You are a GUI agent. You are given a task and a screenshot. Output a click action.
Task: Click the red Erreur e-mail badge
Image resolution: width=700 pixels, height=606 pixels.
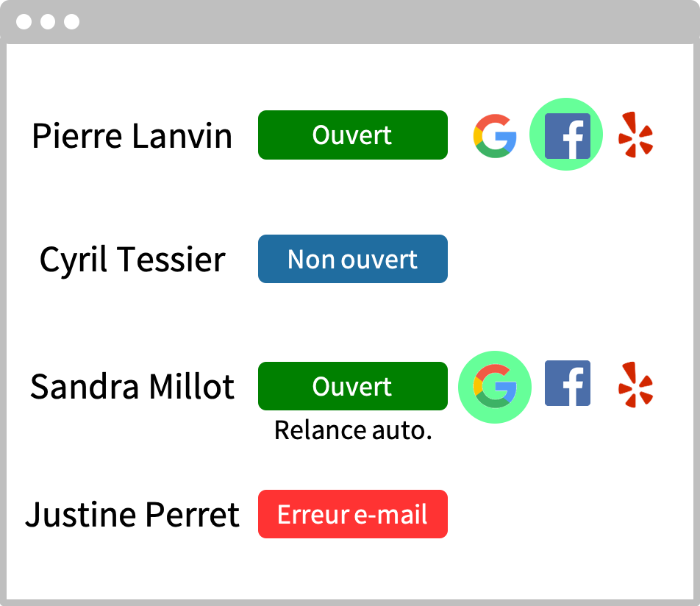(353, 514)
